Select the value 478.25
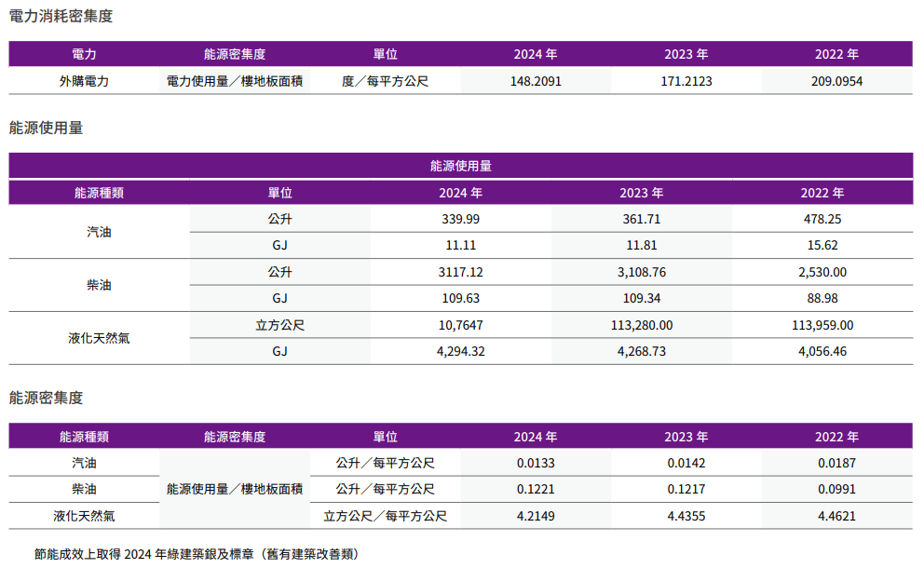Screen dimensions: 924x568 pos(822,219)
